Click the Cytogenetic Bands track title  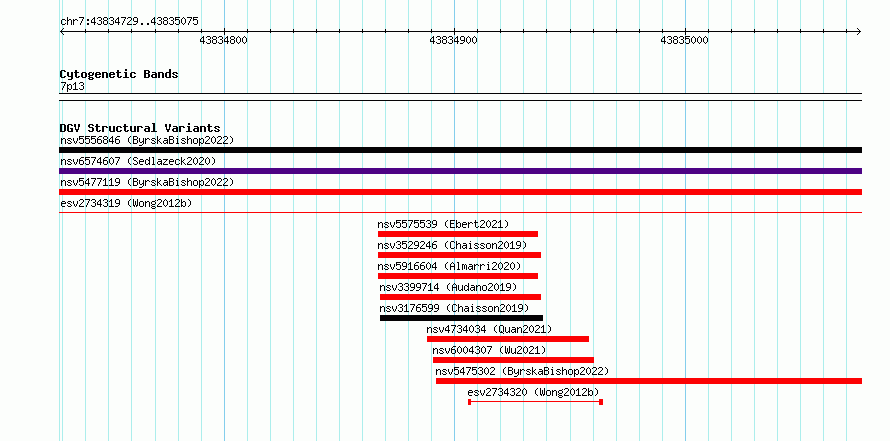pos(119,74)
